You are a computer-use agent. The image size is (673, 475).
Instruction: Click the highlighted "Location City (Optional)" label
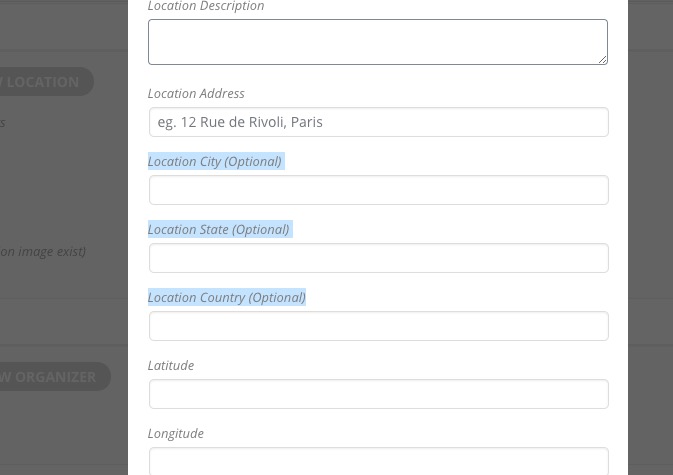215,162
